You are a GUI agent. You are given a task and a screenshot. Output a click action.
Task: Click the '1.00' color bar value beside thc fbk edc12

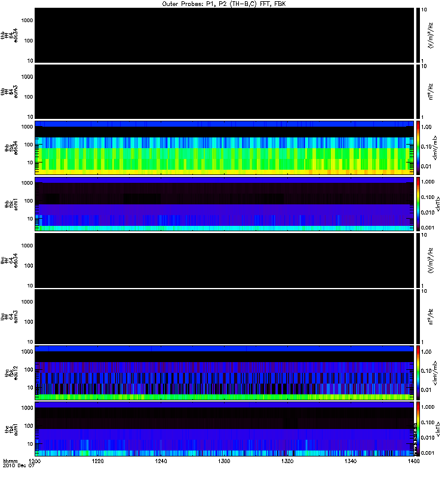(426, 352)
